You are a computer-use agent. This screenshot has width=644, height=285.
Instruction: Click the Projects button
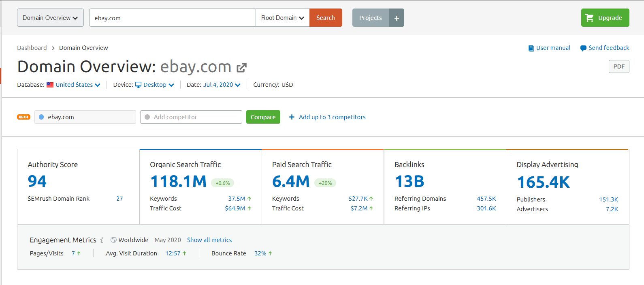[x=371, y=18]
